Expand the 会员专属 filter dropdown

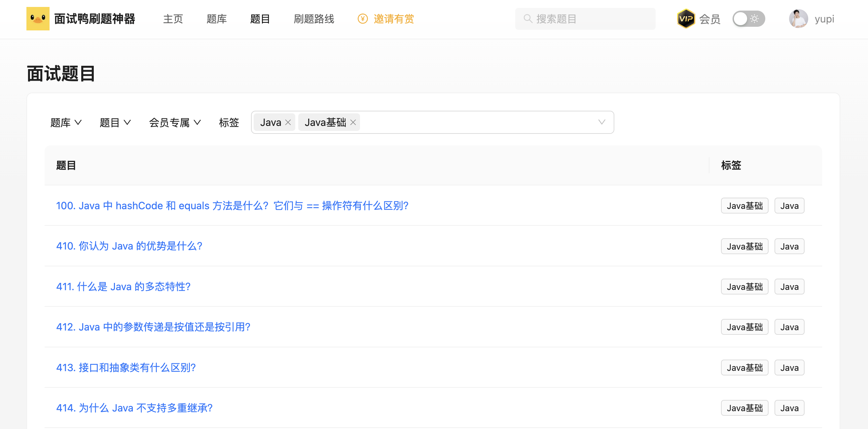click(174, 122)
